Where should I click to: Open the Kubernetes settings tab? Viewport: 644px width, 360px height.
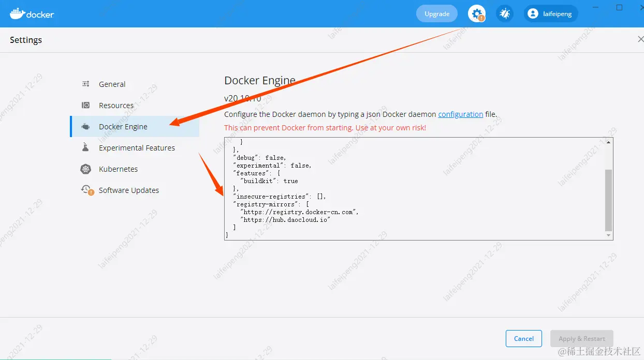[135, 169]
